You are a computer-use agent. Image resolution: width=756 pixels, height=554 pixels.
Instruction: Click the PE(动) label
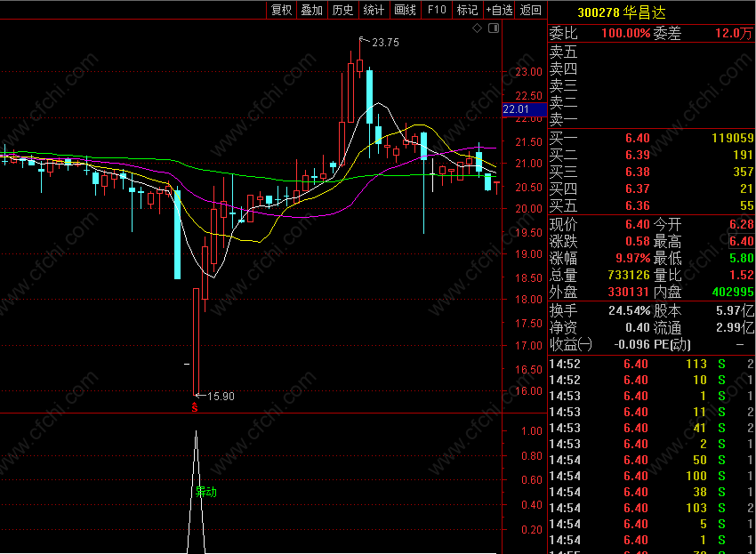pos(672,345)
